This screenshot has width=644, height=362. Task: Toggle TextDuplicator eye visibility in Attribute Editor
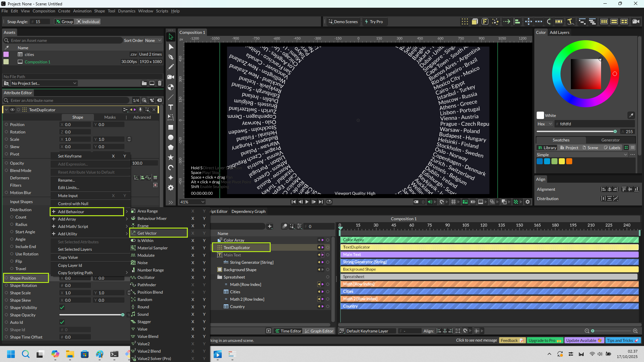click(x=12, y=110)
